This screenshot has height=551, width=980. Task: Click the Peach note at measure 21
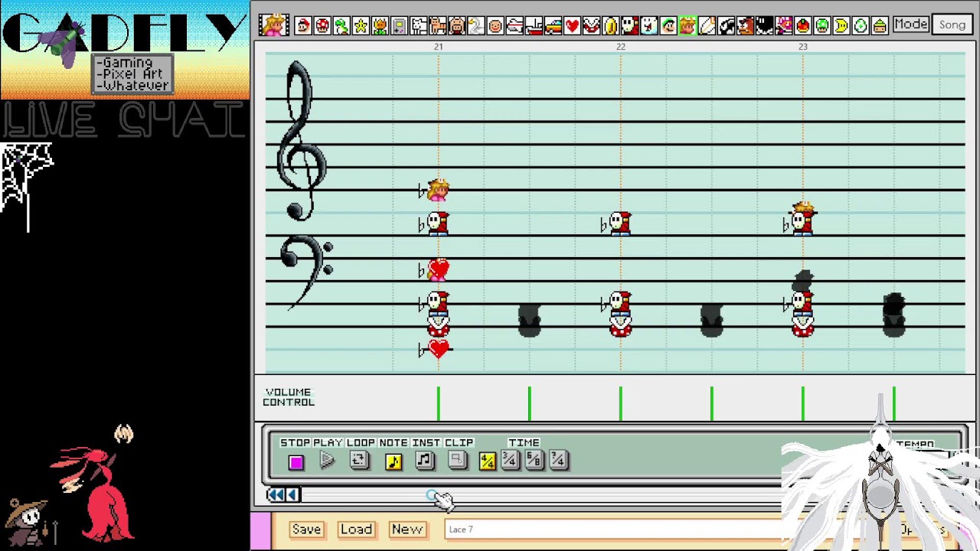point(439,190)
